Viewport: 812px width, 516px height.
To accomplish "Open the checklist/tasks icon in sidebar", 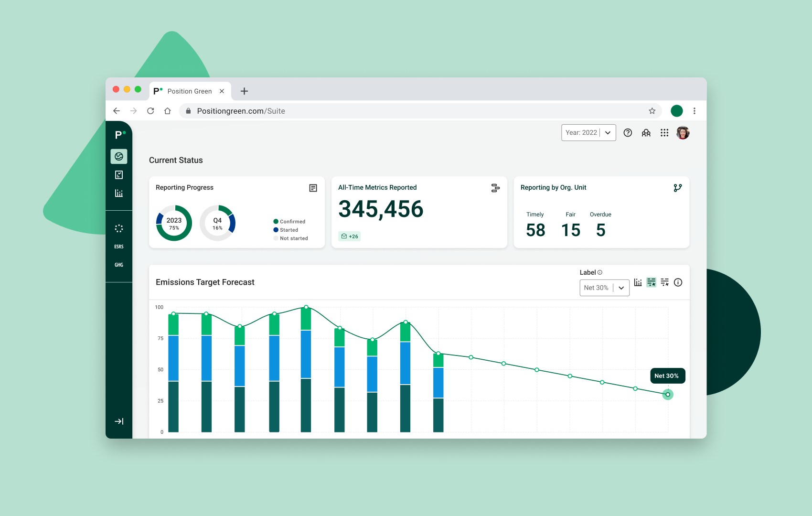I will coord(119,174).
